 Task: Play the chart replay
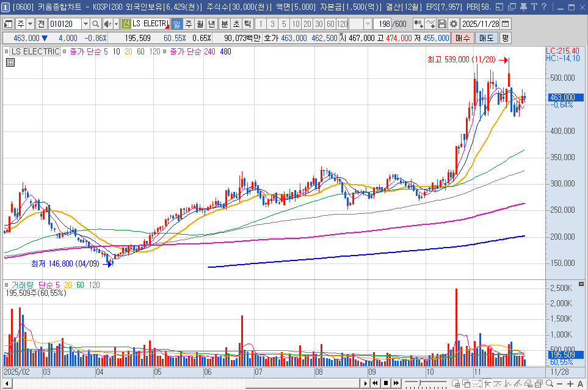[366, 384]
